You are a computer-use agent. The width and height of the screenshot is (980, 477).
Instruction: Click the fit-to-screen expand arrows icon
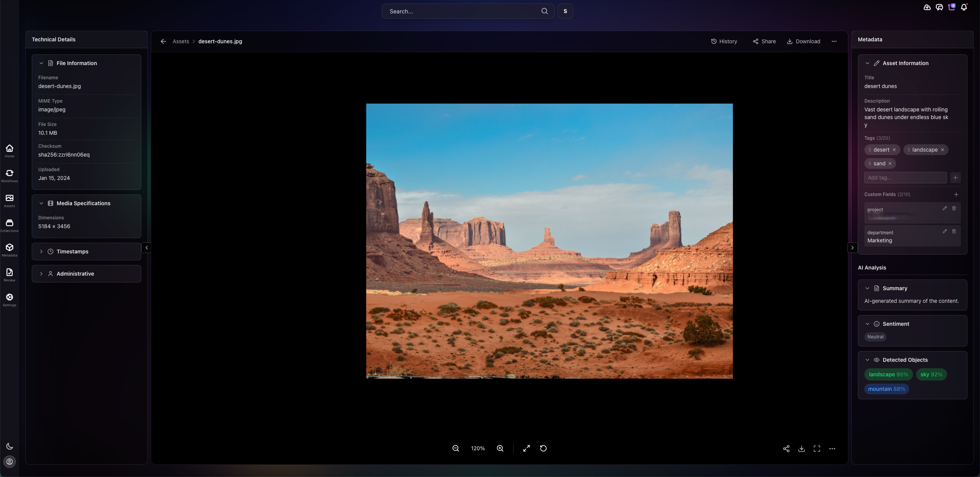[x=526, y=448]
